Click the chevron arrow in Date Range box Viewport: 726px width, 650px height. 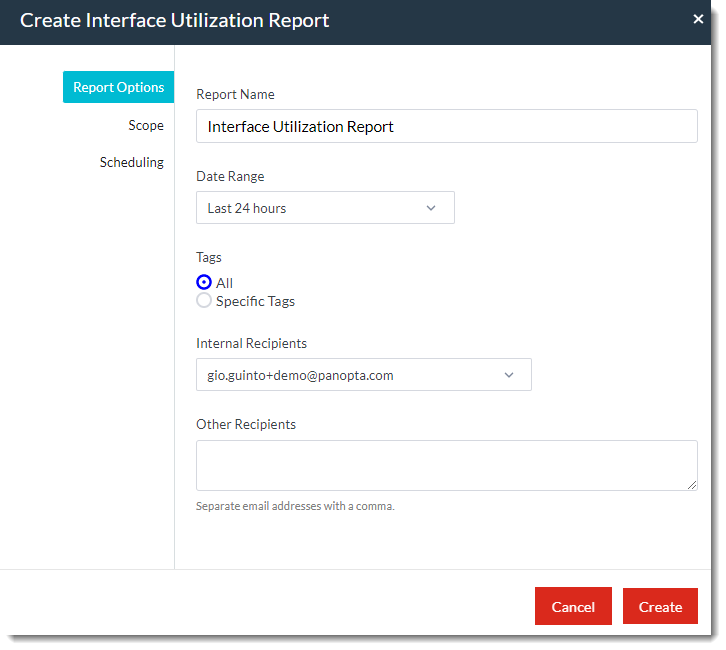431,208
